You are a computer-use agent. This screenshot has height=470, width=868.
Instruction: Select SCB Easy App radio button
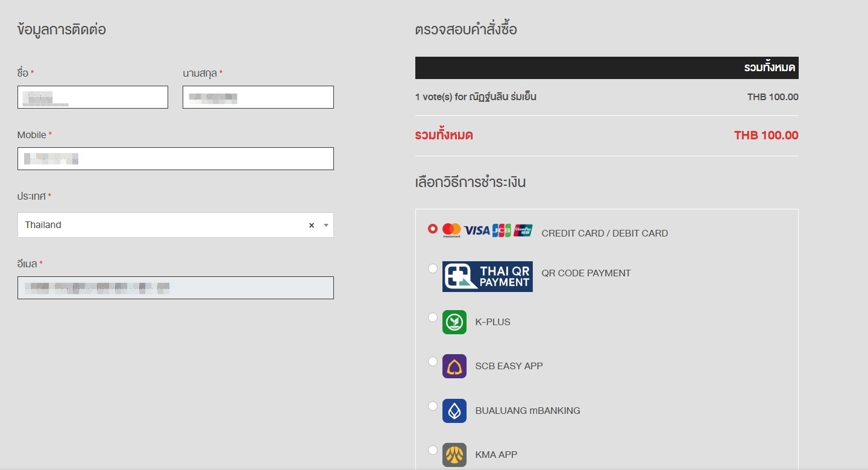[432, 361]
